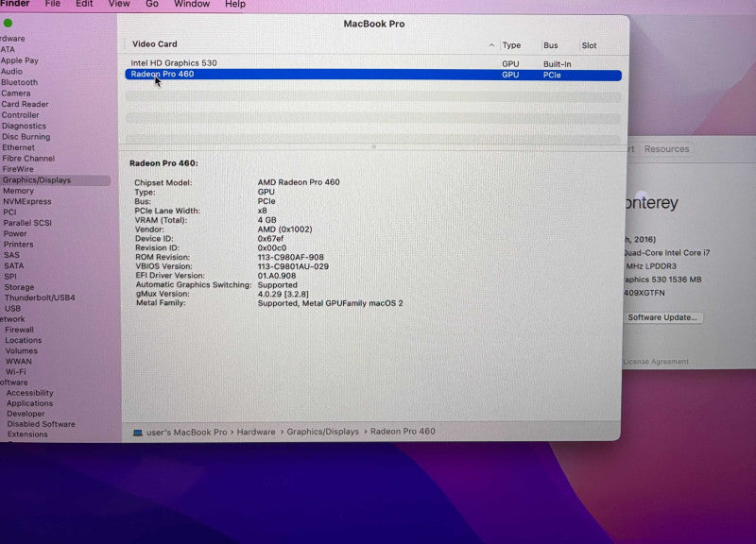The width and height of the screenshot is (756, 544).
Task: Select Disc Burning in the sidebar
Action: (26, 137)
